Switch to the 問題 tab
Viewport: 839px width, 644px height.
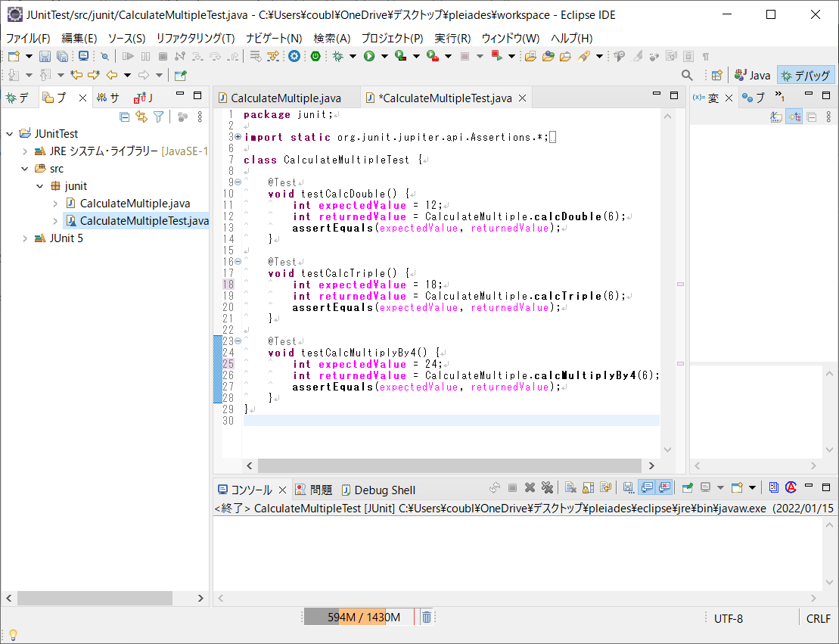click(315, 490)
